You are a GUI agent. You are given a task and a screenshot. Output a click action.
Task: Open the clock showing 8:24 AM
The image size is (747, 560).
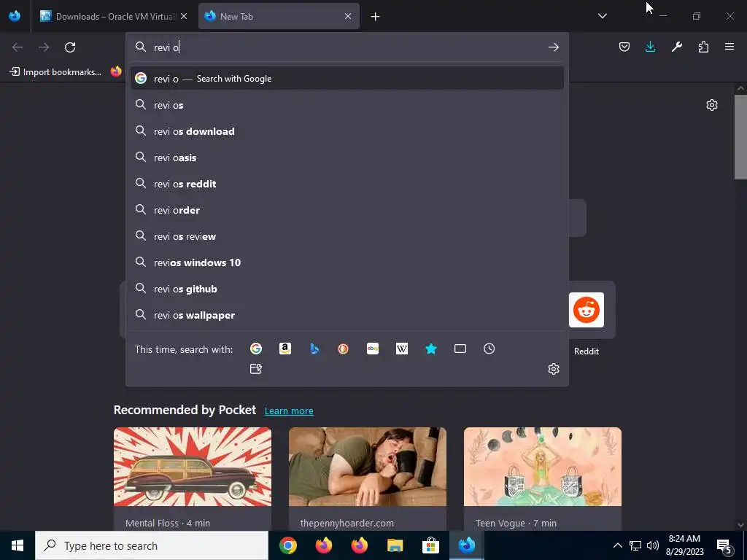(x=684, y=545)
